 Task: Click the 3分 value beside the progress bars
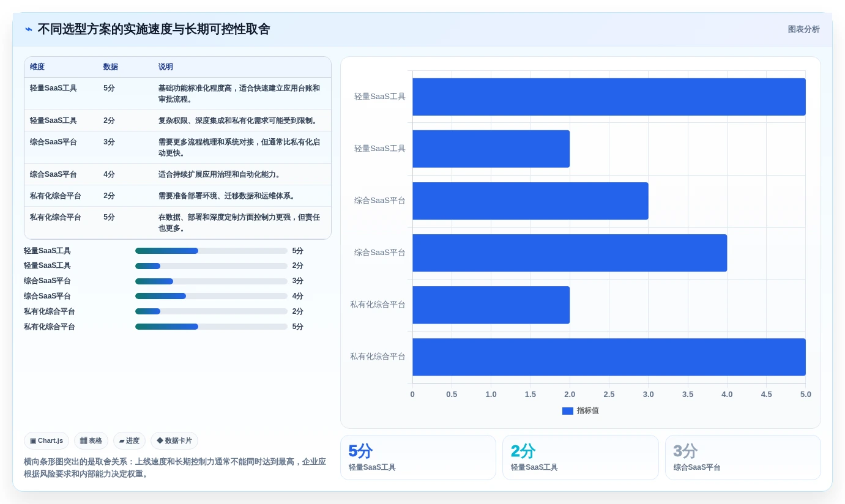click(298, 281)
